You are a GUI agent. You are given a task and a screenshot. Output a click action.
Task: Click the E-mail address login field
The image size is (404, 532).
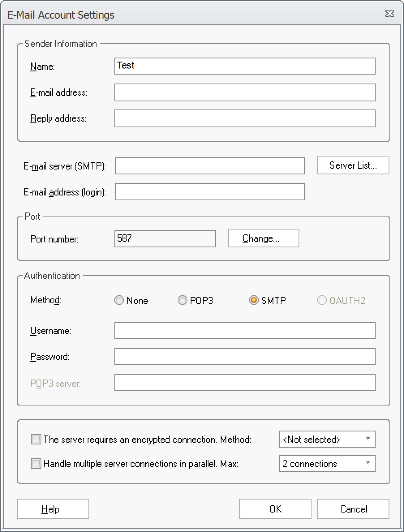click(x=209, y=192)
